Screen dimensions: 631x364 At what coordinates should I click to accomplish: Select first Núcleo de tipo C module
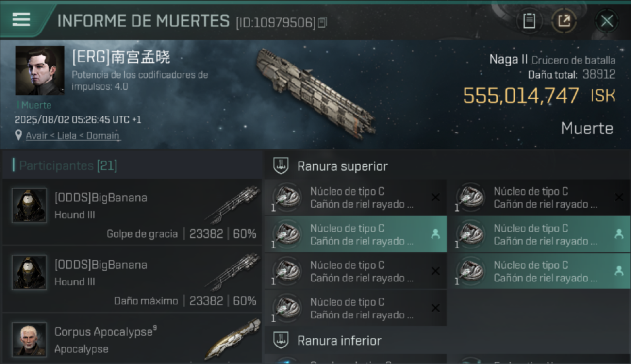pos(355,198)
